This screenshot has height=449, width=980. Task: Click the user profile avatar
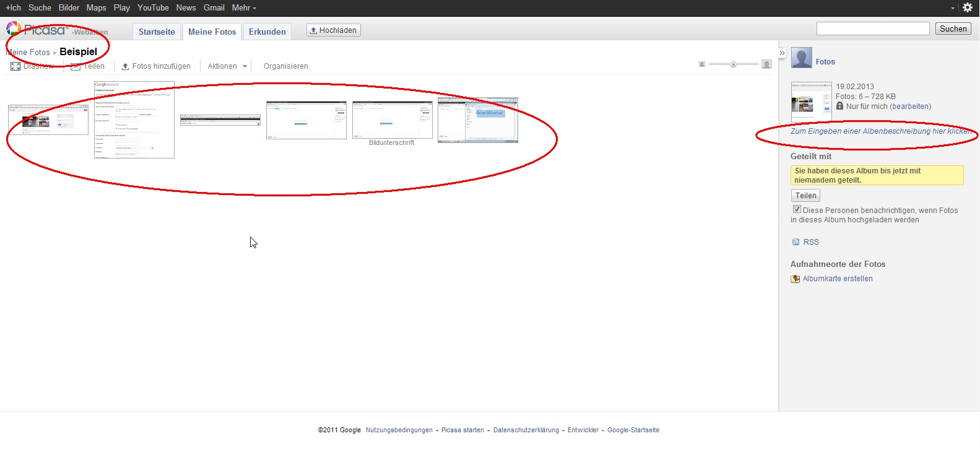802,58
